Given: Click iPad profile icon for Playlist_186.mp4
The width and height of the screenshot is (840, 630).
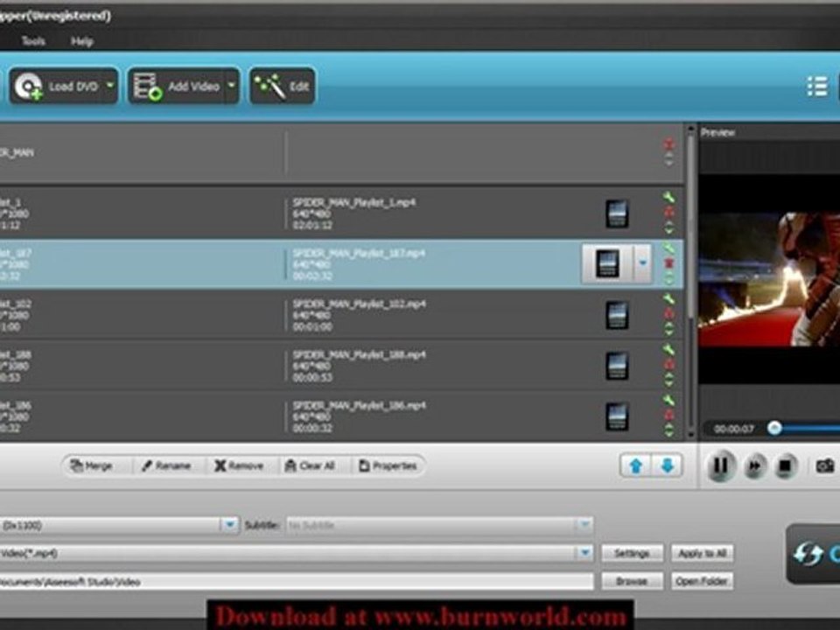Looking at the screenshot, I should pyautogui.click(x=617, y=416).
